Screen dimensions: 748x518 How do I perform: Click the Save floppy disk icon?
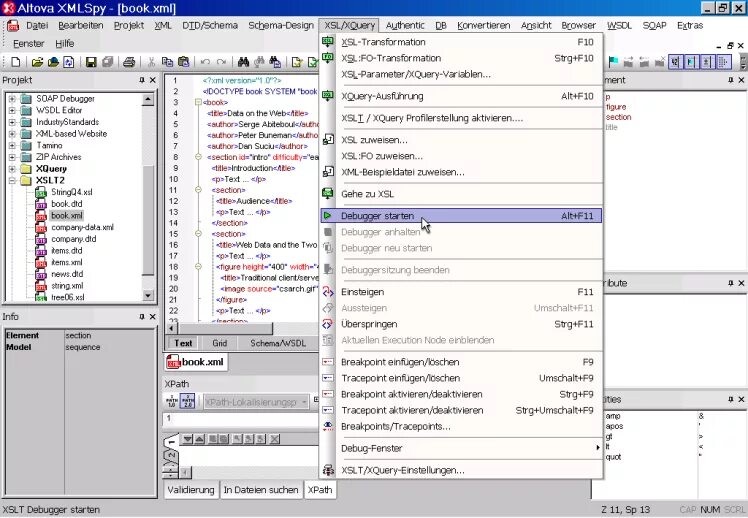click(91, 62)
